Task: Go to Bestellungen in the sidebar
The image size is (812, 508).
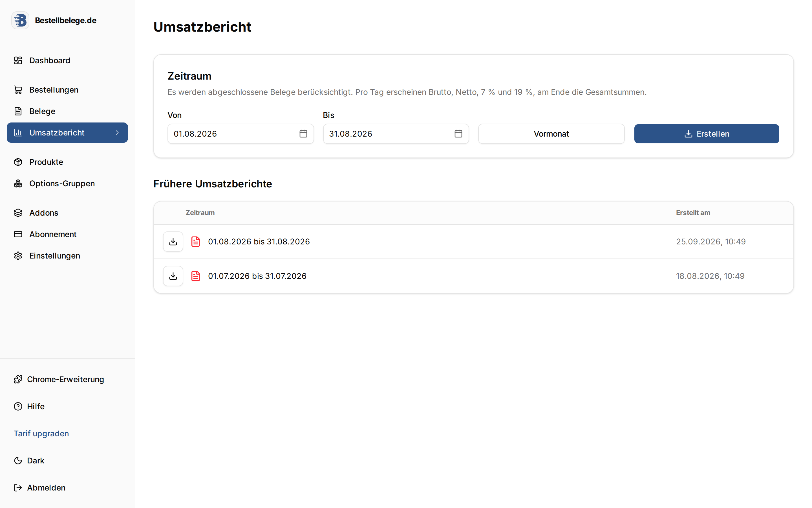Action: point(67,90)
